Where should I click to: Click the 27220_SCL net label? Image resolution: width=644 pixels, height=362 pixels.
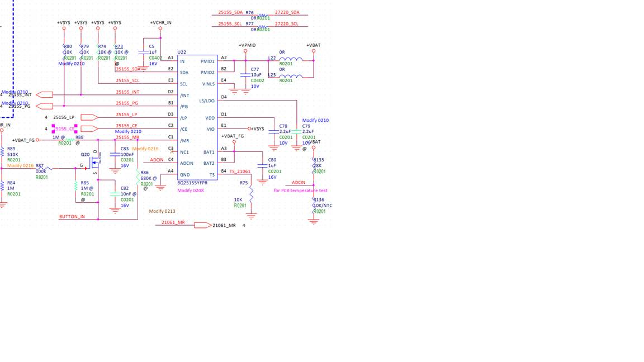click(x=287, y=24)
